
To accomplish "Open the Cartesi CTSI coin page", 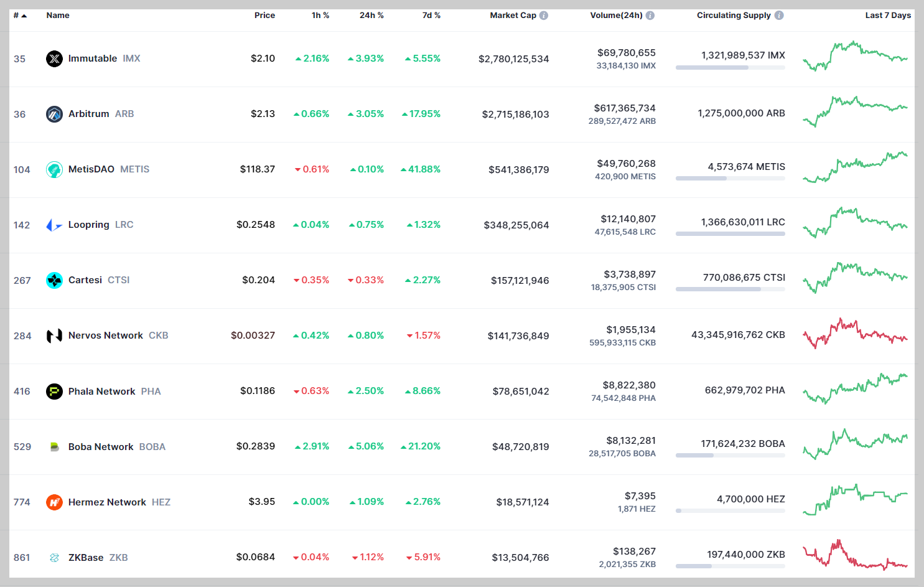I will tap(99, 280).
